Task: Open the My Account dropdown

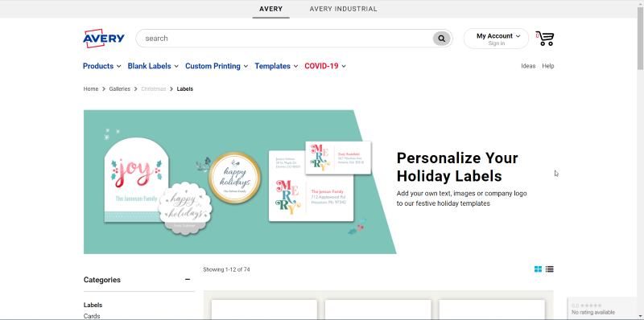Action: pos(496,39)
